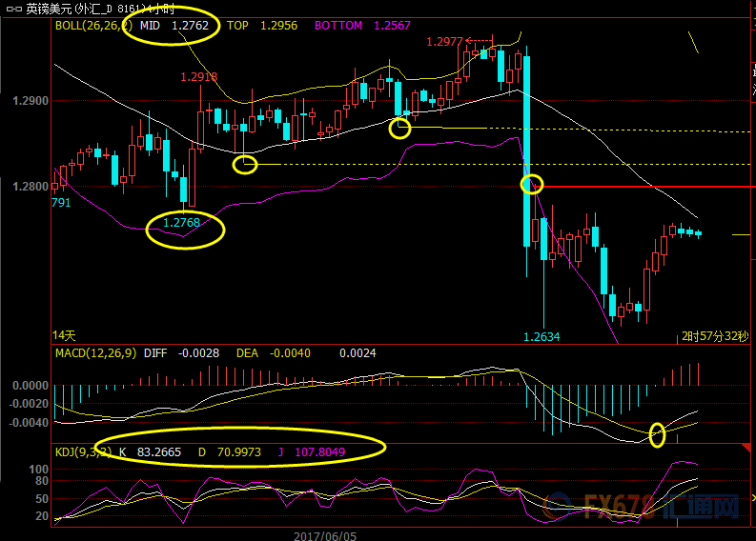Click the MACD histogram value 0.0024
This screenshot has width=756, height=541.
point(358,353)
